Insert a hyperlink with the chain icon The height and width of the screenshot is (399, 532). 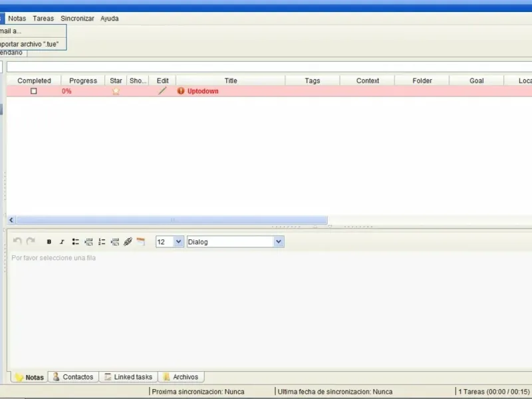click(x=128, y=241)
